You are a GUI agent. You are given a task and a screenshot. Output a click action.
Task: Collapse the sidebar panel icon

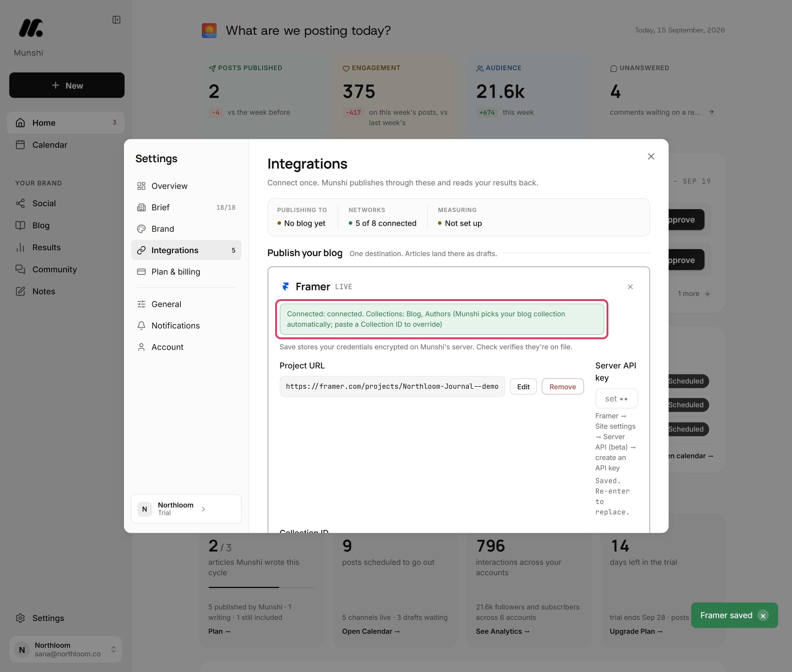[116, 20]
